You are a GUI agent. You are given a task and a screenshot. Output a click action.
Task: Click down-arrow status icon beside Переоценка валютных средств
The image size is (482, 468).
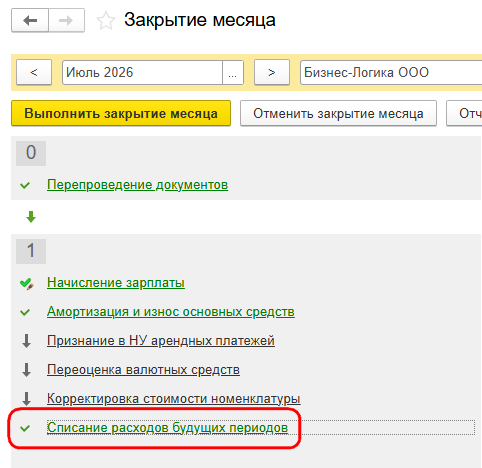click(x=26, y=370)
